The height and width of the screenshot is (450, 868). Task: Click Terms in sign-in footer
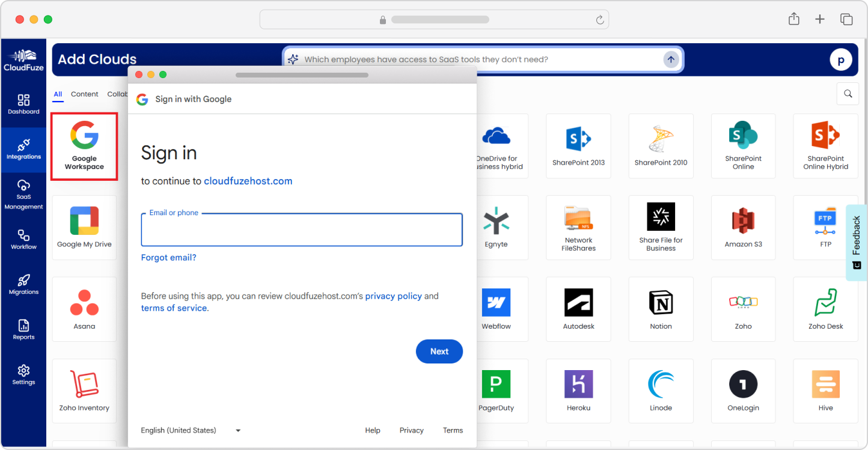pos(453,430)
